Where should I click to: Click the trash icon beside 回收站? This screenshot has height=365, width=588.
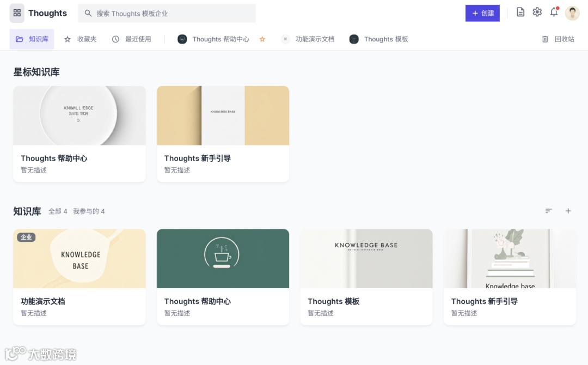click(545, 39)
